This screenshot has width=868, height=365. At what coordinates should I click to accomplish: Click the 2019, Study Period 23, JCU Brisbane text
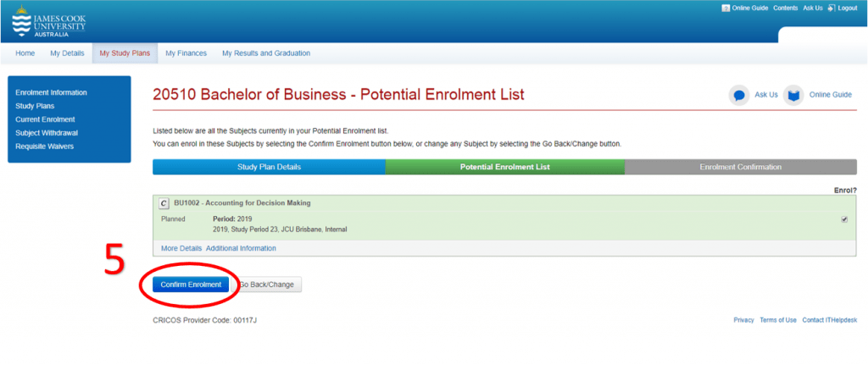point(280,229)
